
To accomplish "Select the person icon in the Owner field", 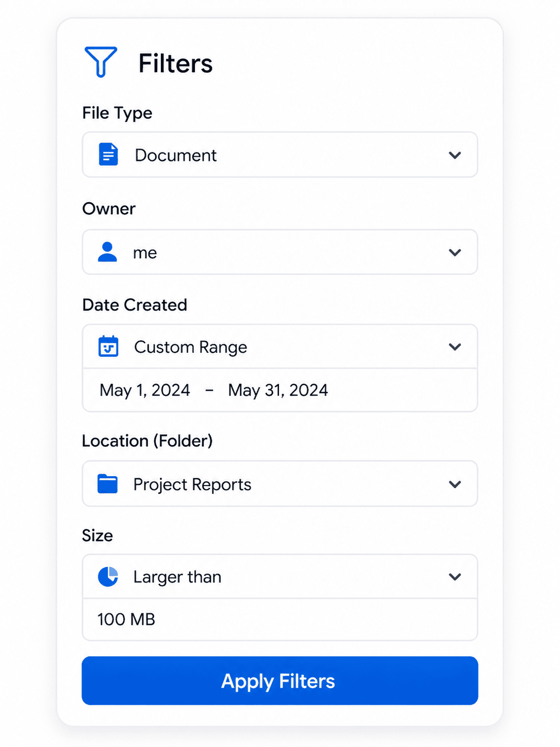I will pyautogui.click(x=107, y=252).
